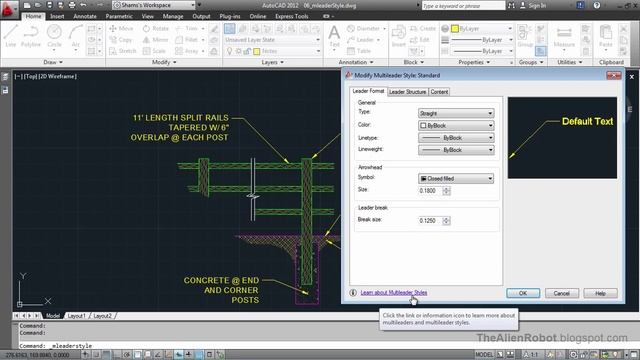Click yellow ByLayer object color swatch

pos(455,29)
